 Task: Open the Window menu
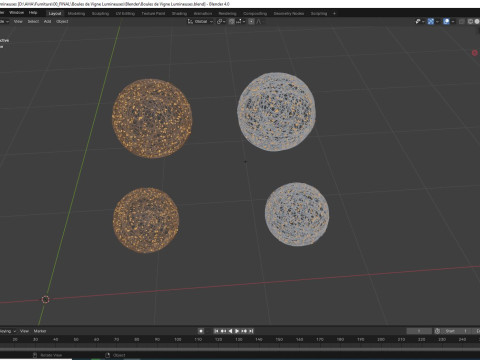click(16, 13)
